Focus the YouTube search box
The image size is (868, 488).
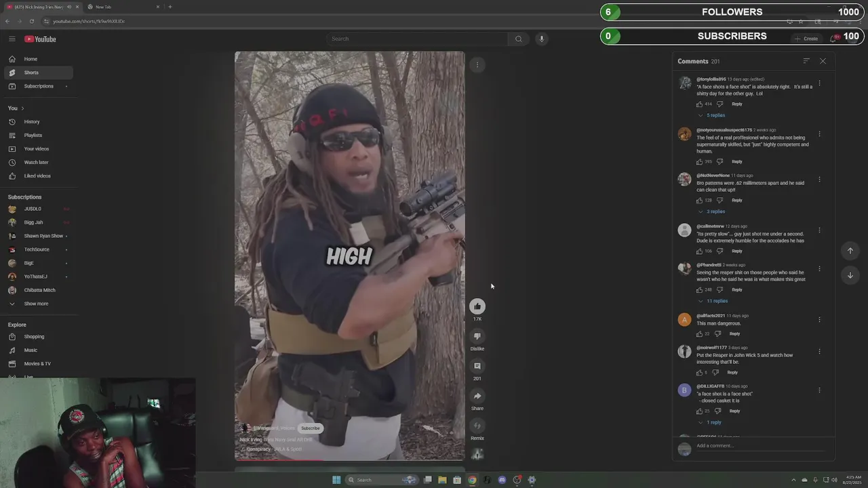(417, 39)
